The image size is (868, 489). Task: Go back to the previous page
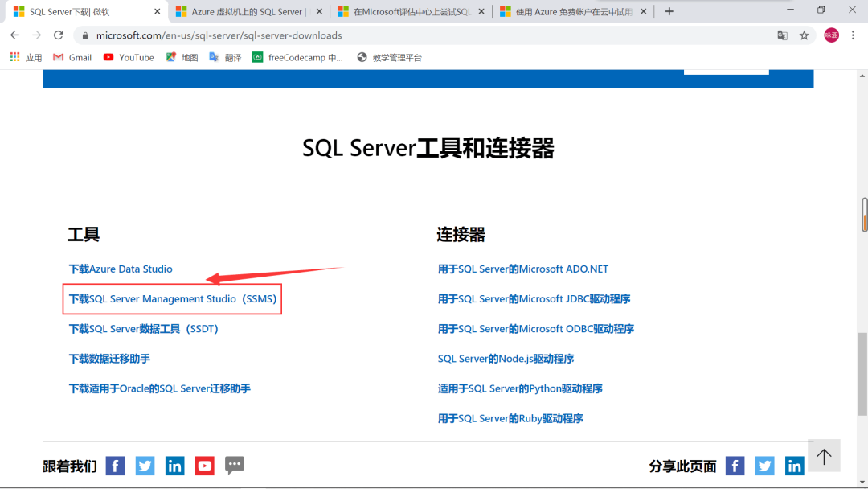click(x=15, y=35)
